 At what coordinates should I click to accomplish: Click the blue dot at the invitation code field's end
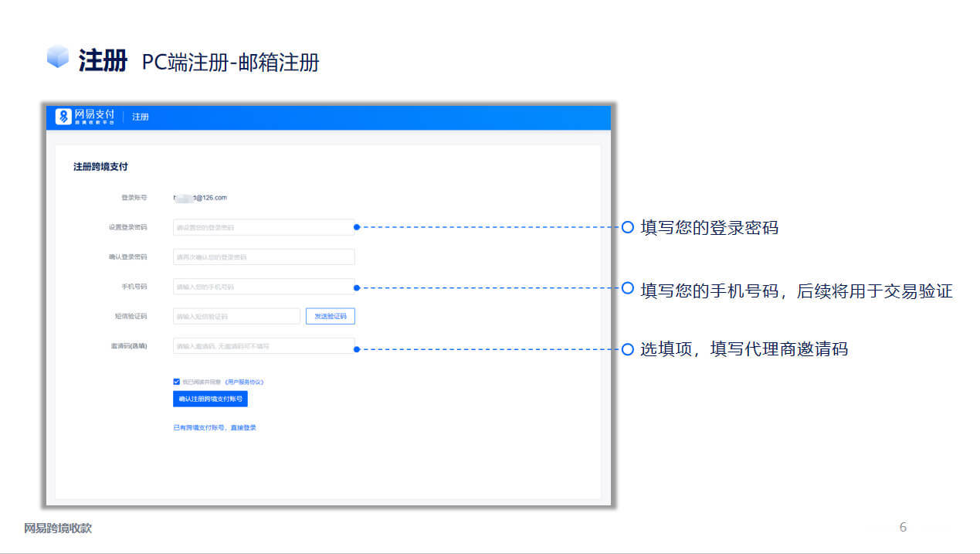pos(356,349)
